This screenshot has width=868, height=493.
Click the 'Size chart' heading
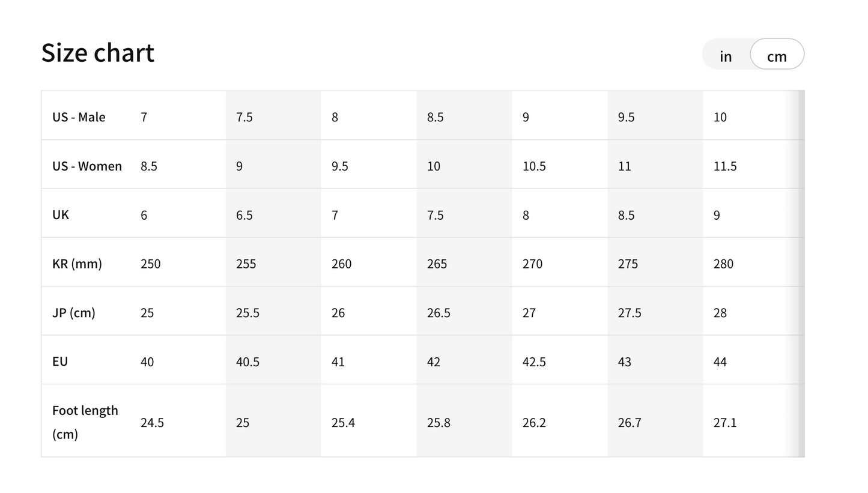pyautogui.click(x=98, y=53)
